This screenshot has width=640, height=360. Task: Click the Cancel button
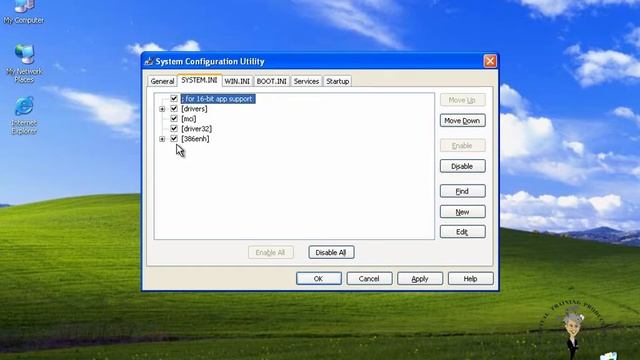pyautogui.click(x=369, y=278)
